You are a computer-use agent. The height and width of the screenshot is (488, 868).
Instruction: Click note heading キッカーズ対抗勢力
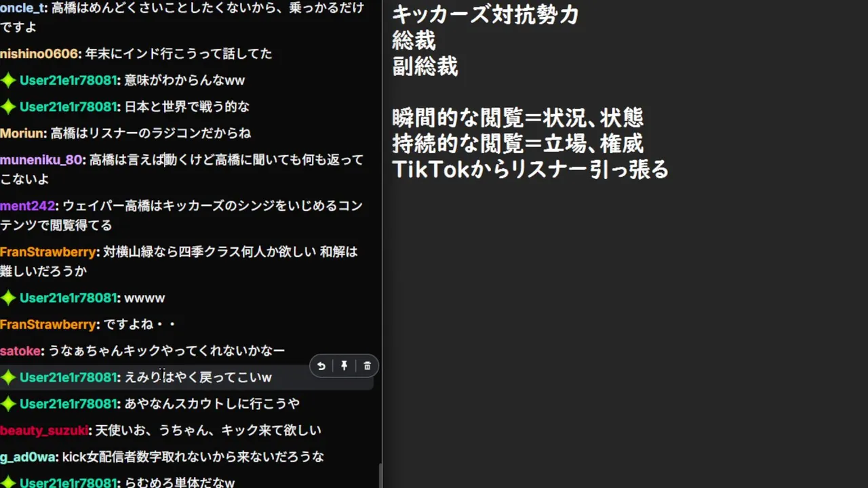tap(486, 14)
